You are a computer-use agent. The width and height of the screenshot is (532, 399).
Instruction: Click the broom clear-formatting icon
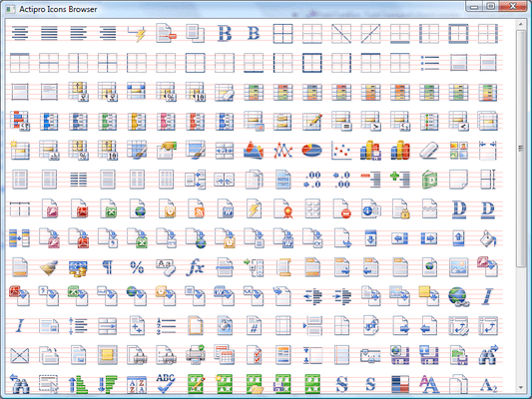49,267
